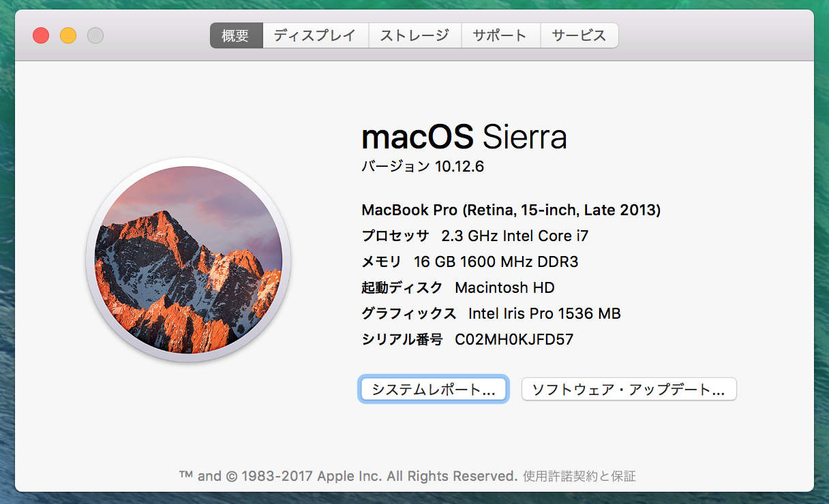
Task: Click startup disk value Macintosh HD
Action: [x=504, y=288]
